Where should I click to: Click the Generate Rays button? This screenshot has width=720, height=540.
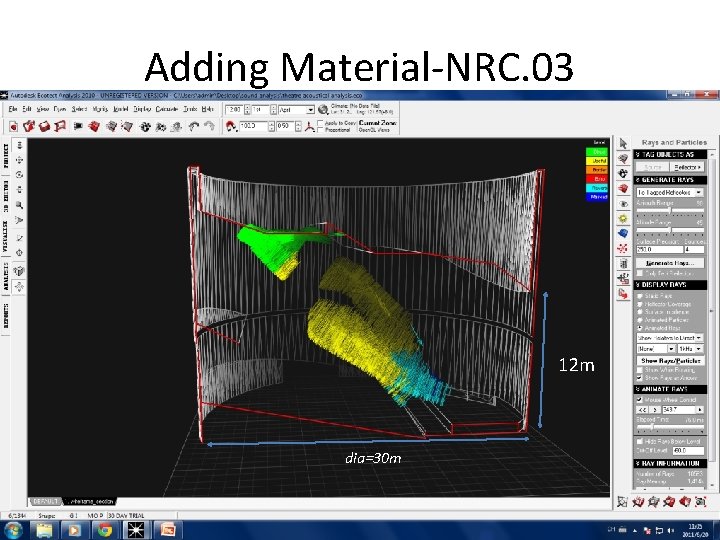670,263
